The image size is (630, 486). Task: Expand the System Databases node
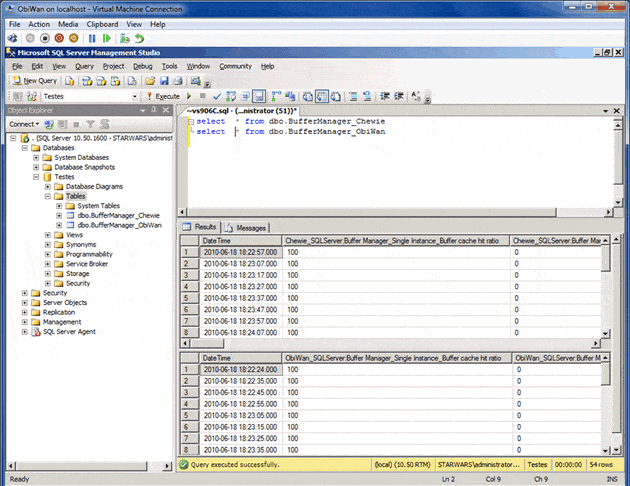click(x=36, y=157)
